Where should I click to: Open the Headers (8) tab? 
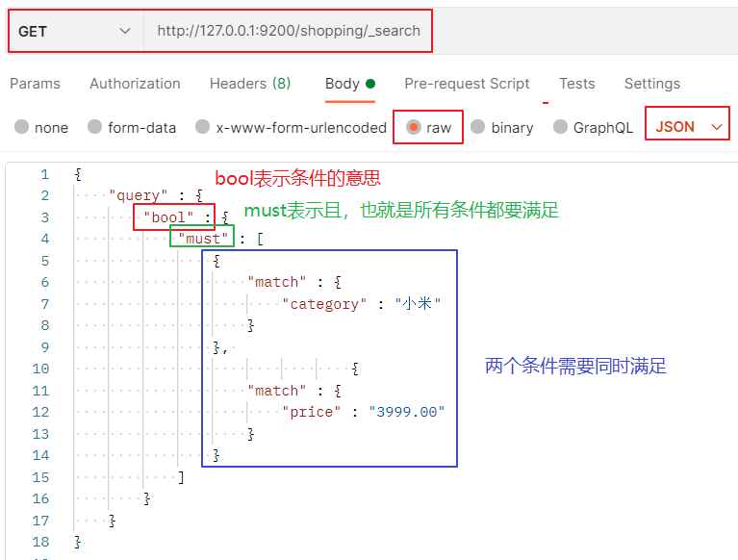click(x=250, y=84)
